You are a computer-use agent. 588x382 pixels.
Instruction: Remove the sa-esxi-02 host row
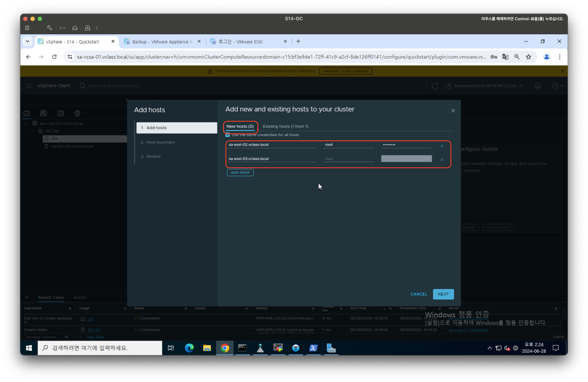(x=442, y=146)
